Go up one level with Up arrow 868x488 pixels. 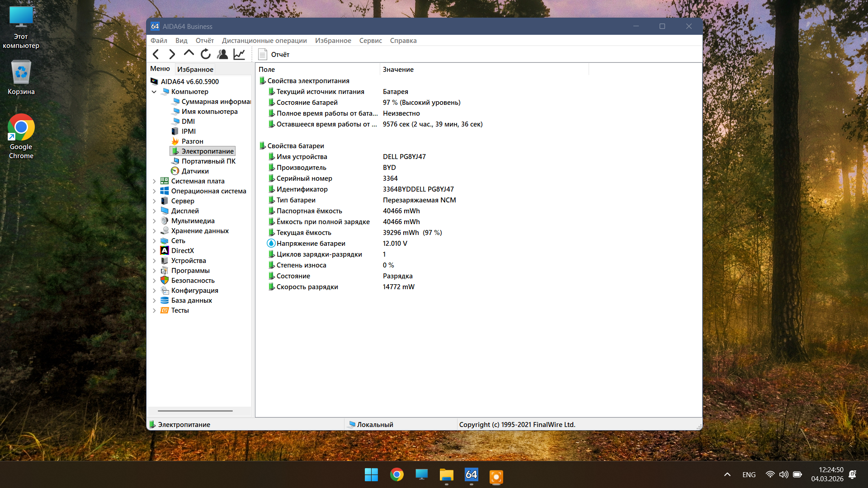(x=189, y=54)
